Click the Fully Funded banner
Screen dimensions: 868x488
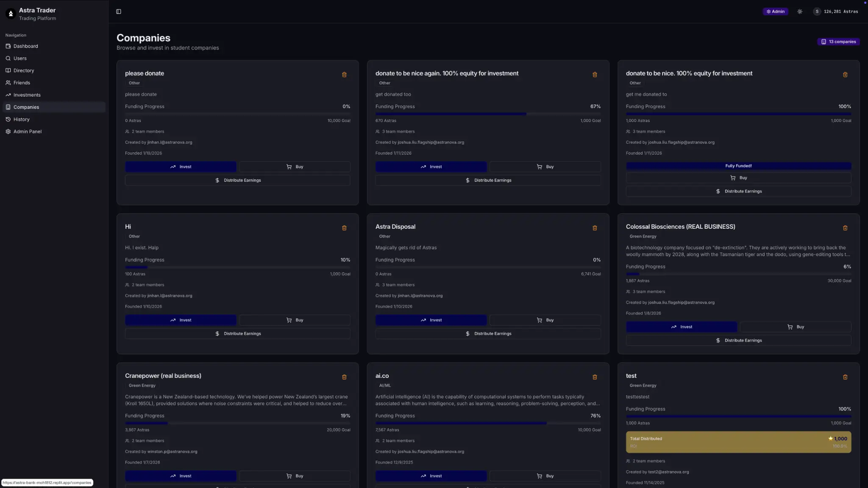click(x=738, y=166)
